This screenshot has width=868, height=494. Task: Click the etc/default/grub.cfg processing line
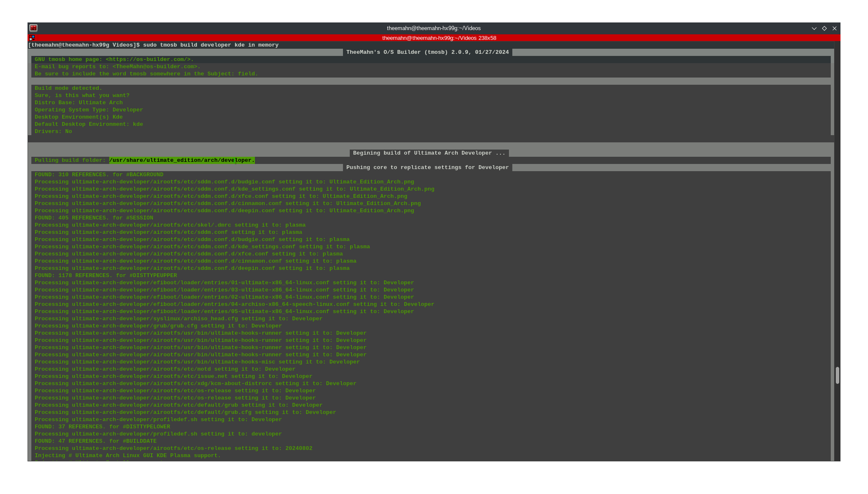(x=185, y=412)
